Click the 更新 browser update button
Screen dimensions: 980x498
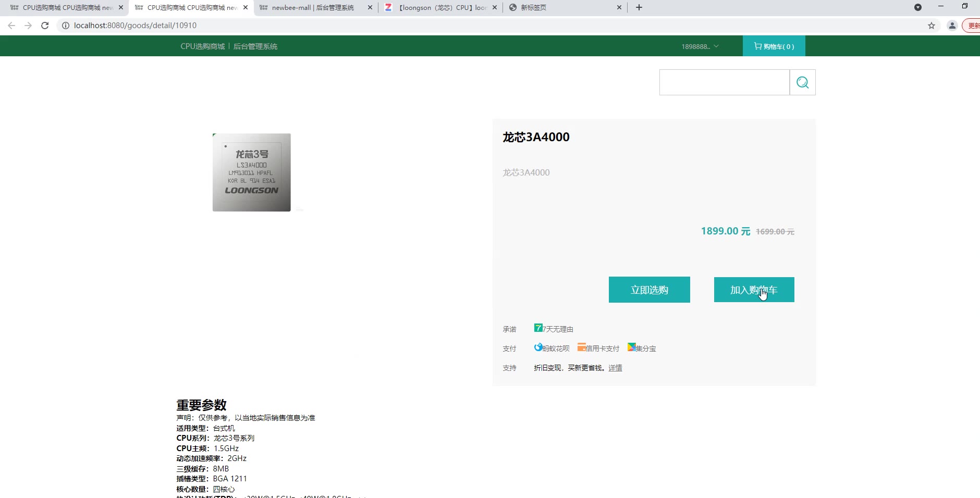(971, 26)
